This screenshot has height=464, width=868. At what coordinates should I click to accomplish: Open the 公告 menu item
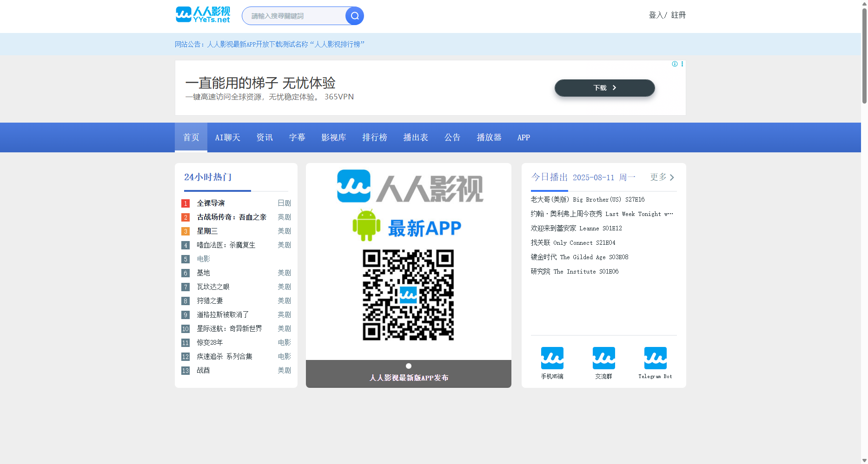pyautogui.click(x=452, y=137)
